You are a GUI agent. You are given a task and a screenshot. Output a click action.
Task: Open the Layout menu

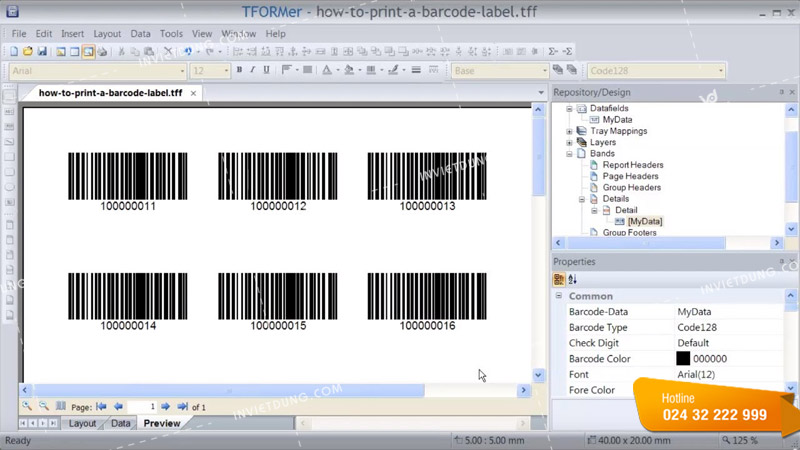(107, 34)
